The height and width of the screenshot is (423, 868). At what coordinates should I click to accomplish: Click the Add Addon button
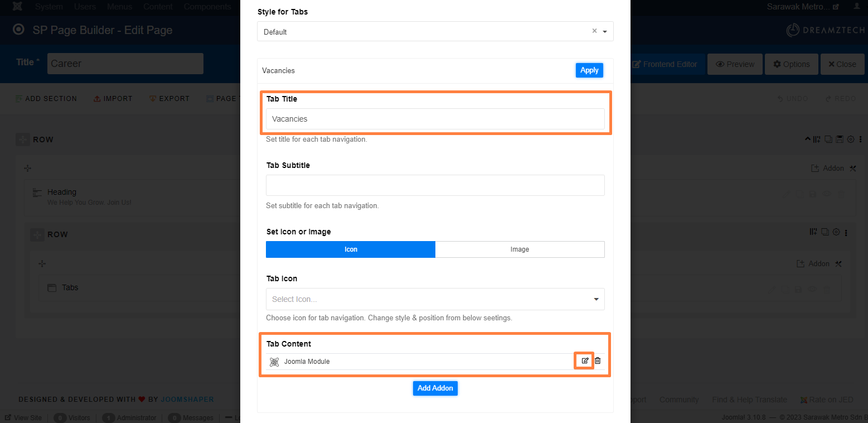click(x=435, y=388)
